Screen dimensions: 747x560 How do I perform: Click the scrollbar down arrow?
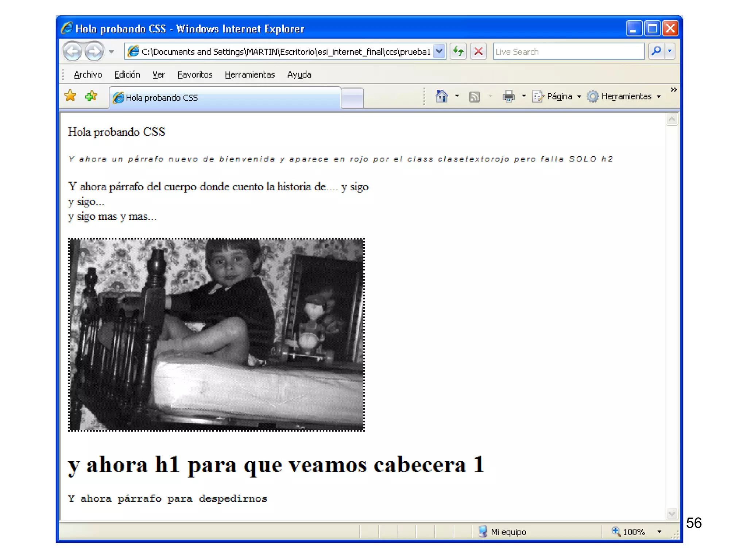tap(671, 514)
